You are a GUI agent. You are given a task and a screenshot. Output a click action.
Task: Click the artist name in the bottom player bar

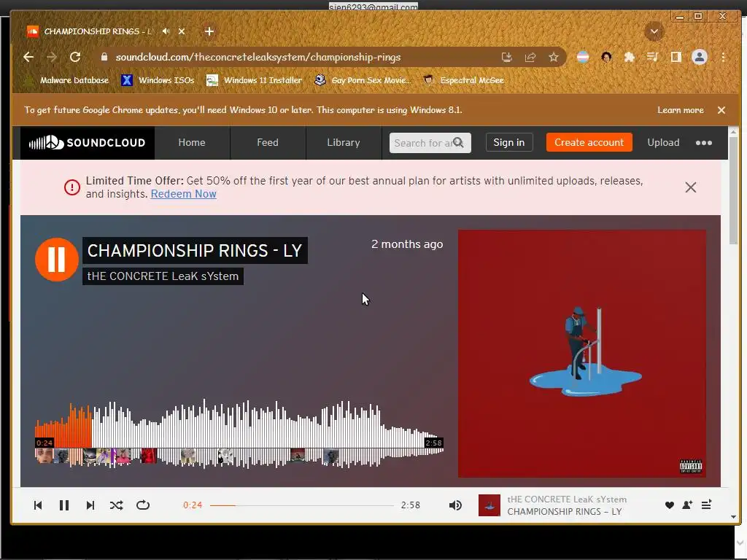567,499
